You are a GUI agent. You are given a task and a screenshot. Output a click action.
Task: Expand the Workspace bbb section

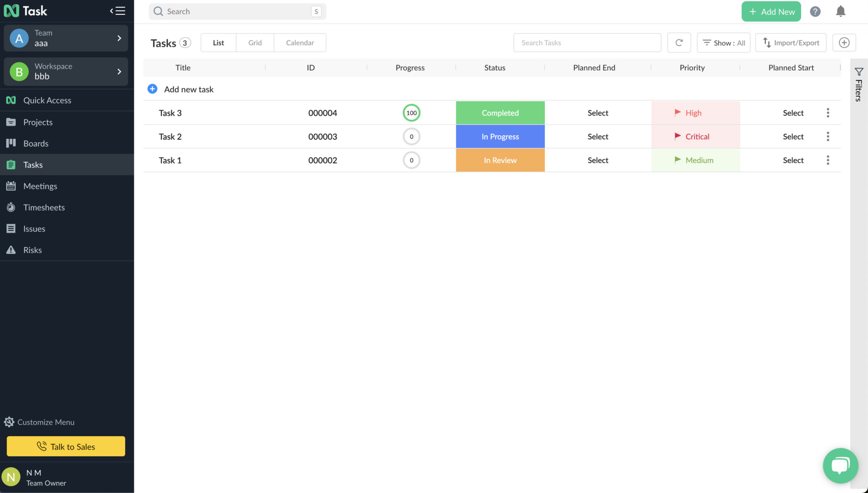[x=119, y=71]
